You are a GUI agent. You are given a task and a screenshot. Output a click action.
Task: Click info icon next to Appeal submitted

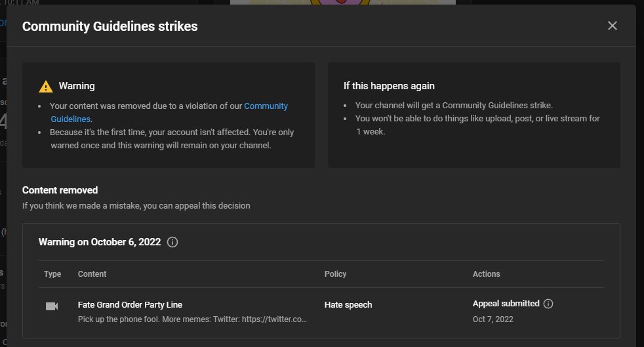click(548, 304)
